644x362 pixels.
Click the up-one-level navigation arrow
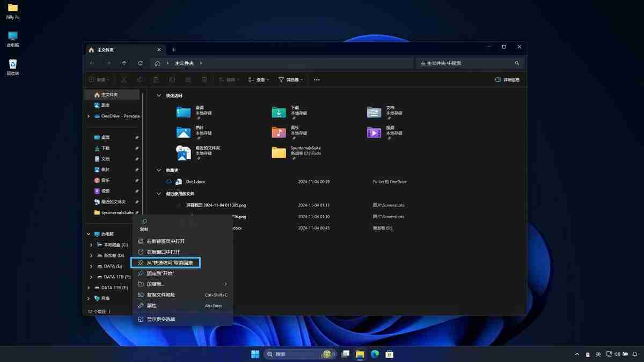(x=124, y=63)
